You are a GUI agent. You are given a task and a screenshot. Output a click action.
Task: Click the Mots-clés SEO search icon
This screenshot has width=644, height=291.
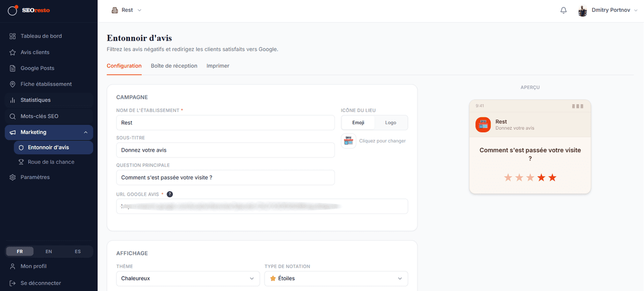coord(12,116)
